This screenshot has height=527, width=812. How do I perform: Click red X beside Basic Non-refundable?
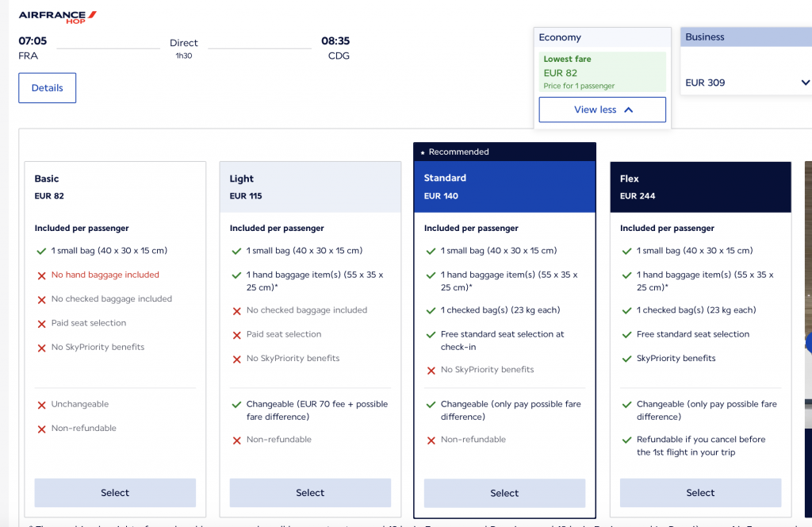click(x=41, y=429)
